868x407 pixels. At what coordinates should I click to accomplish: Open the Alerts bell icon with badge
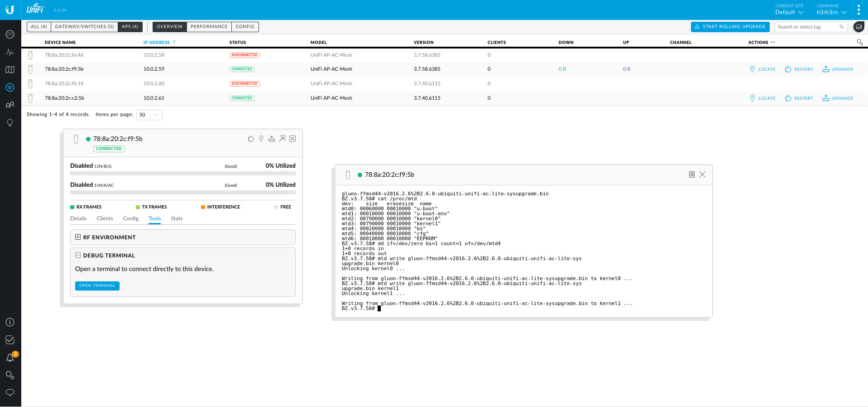pyautogui.click(x=10, y=358)
